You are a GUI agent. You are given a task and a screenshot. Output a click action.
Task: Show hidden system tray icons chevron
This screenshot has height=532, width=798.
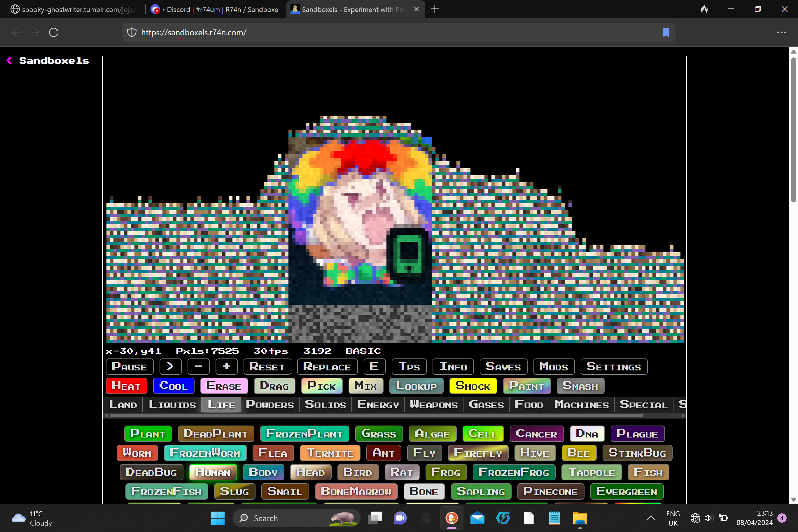650,518
